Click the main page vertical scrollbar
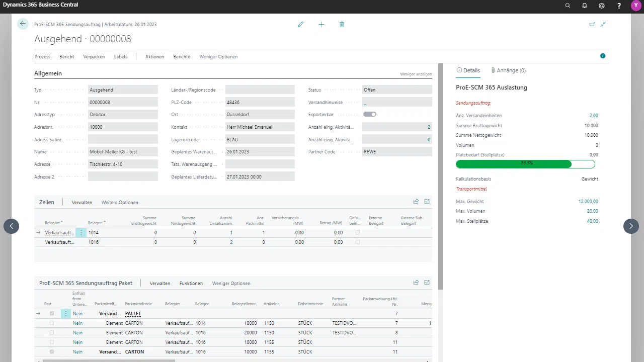The height and width of the screenshot is (362, 644). 440,176
